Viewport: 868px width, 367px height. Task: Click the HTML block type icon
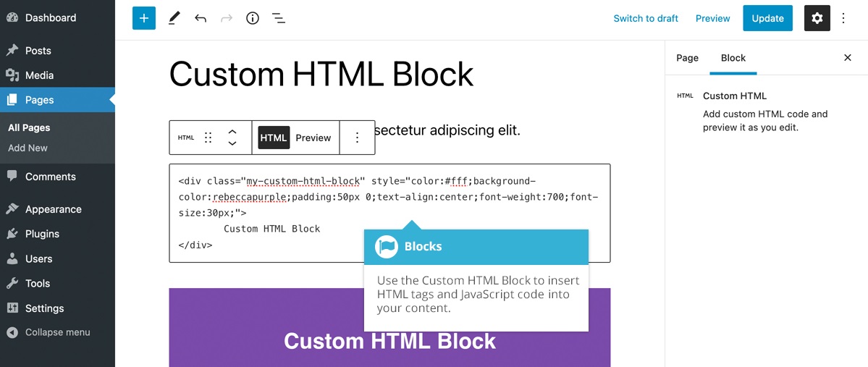pyautogui.click(x=186, y=138)
